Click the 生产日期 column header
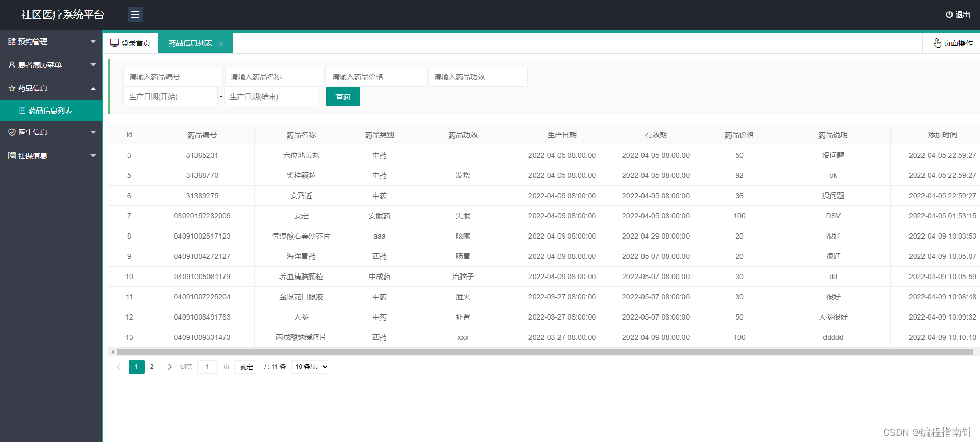The image size is (980, 442). click(x=562, y=135)
